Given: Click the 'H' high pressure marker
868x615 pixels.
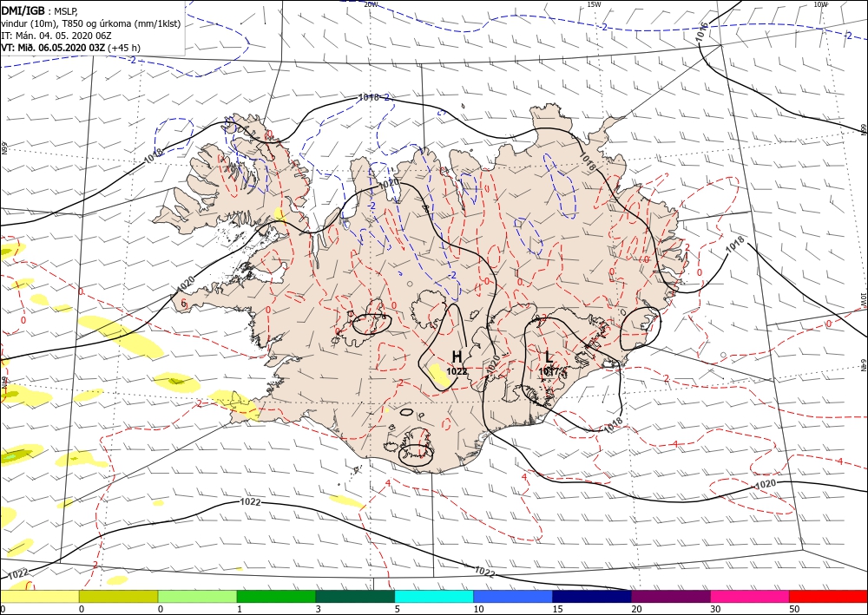Looking at the screenshot, I should pyautogui.click(x=457, y=357).
